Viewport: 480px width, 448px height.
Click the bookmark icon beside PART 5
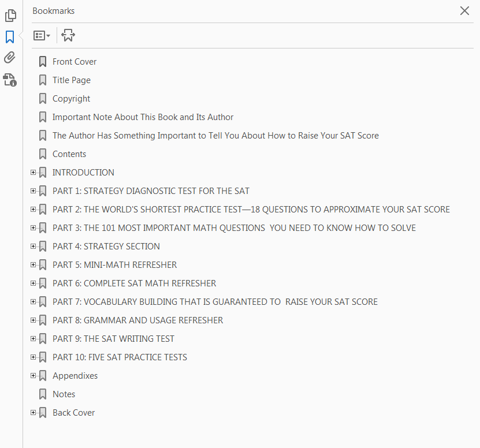(43, 264)
